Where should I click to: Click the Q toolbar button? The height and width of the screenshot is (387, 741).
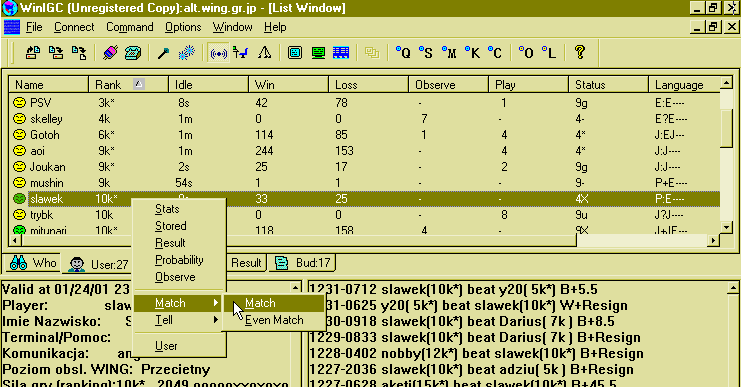[x=403, y=52]
